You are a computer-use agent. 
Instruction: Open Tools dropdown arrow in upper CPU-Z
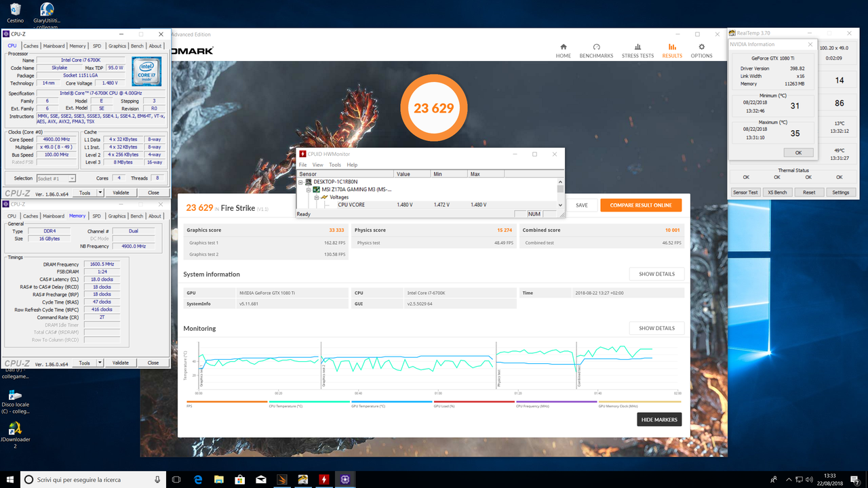coord(100,192)
